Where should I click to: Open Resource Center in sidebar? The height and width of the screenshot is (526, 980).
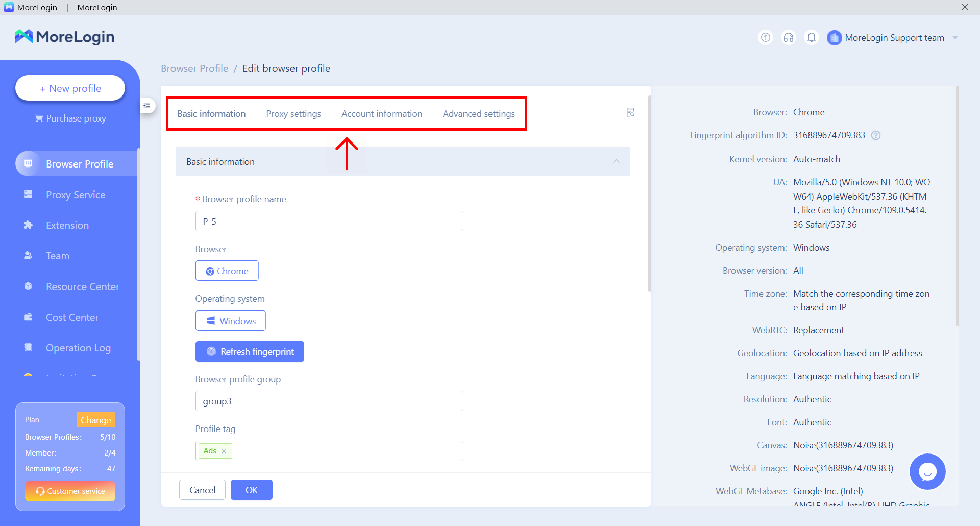[x=83, y=286]
